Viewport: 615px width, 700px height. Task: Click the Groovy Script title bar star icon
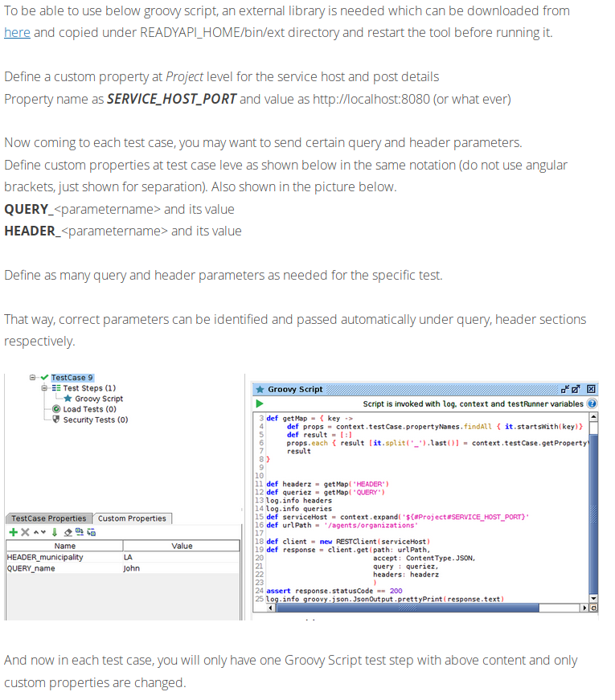point(260,389)
